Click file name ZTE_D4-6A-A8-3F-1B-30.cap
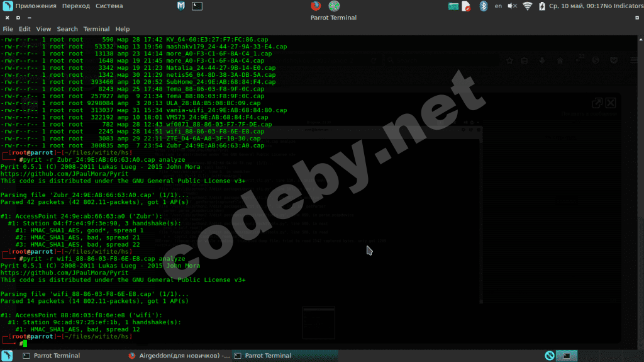The width and height of the screenshot is (644, 362). [x=213, y=139]
